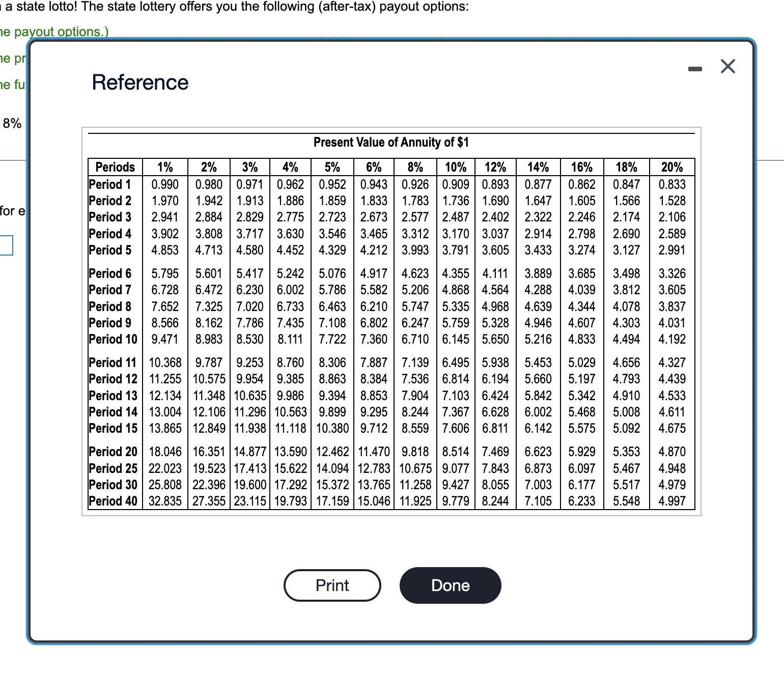
Task: Close the Reference dialog with the X icon
Action: pos(727,66)
